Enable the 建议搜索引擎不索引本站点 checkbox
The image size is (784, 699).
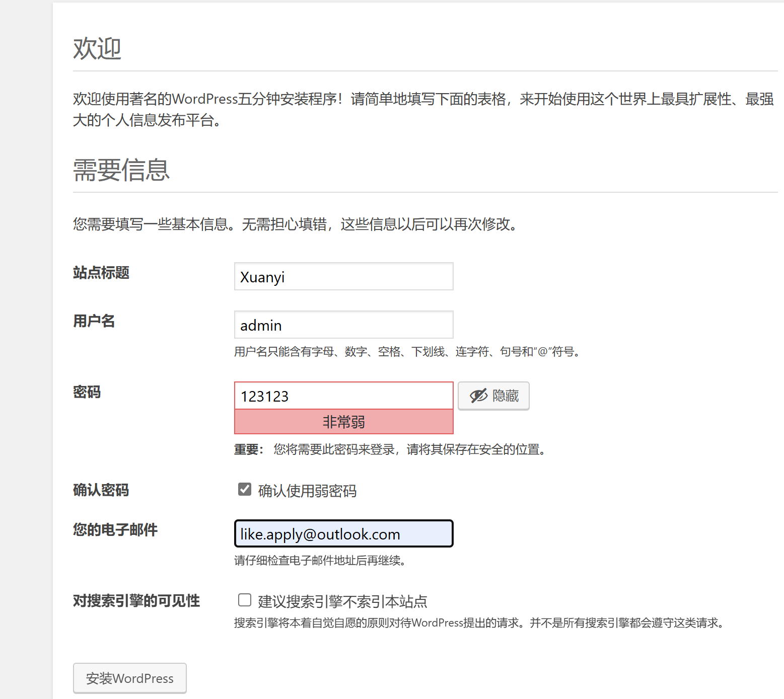pyautogui.click(x=245, y=600)
